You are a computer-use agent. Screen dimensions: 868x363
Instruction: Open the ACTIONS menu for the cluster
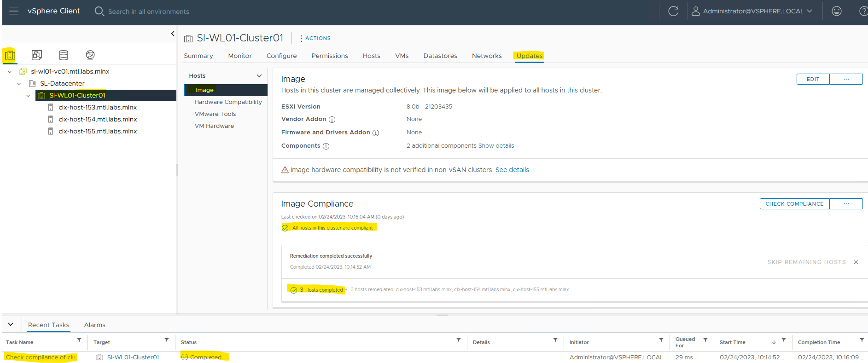[x=315, y=39]
